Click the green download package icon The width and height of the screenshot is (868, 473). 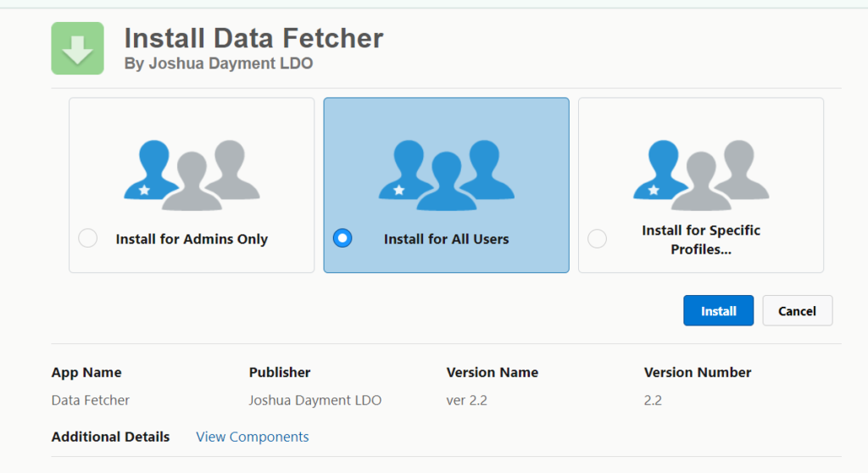77,48
